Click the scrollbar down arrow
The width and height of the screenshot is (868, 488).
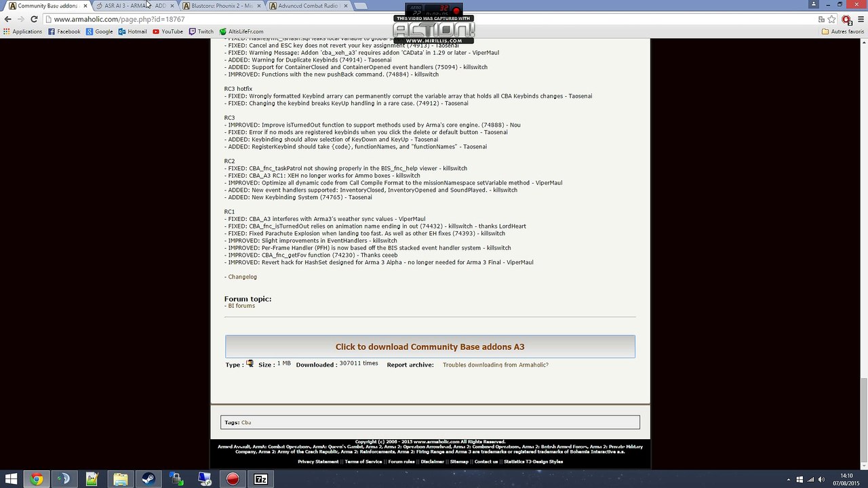[863, 466]
